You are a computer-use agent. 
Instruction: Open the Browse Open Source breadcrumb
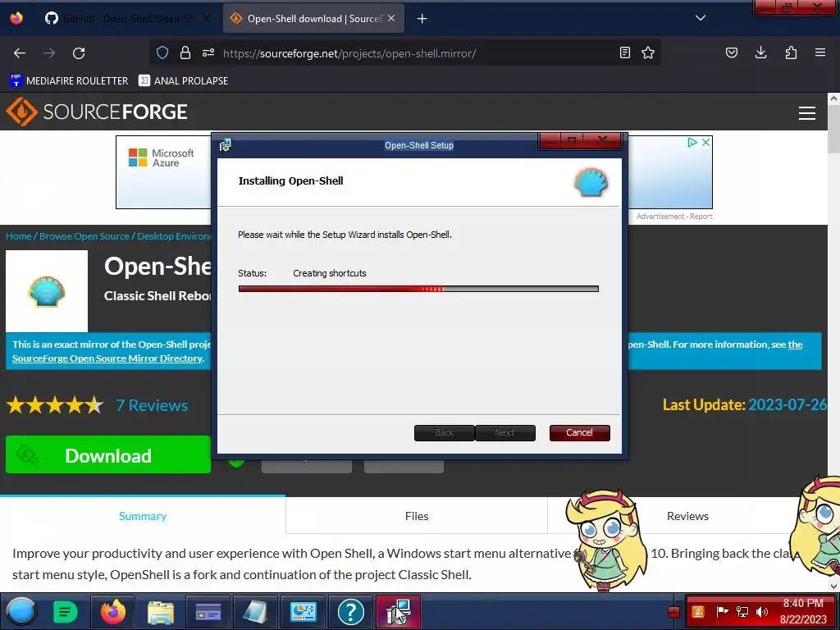point(84,236)
